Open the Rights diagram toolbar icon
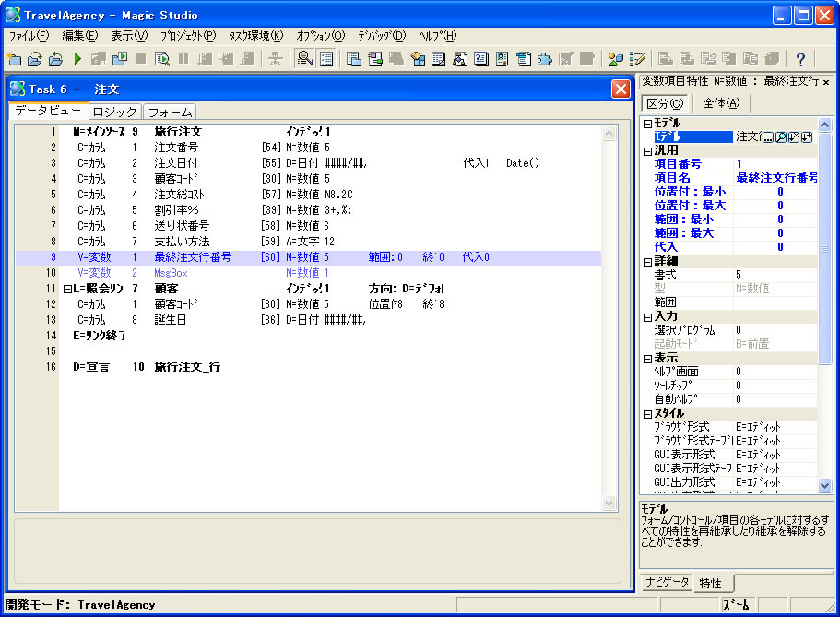 coord(459,58)
